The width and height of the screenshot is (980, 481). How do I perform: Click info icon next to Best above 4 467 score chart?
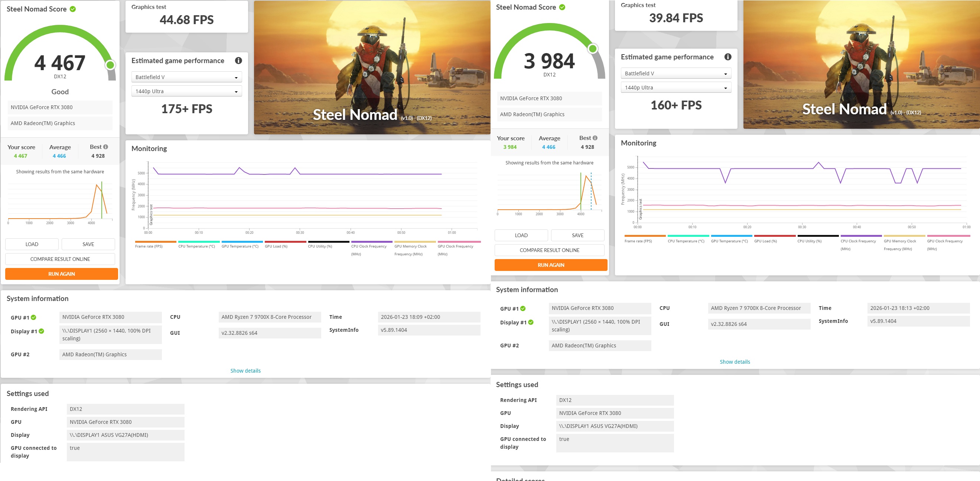point(106,147)
